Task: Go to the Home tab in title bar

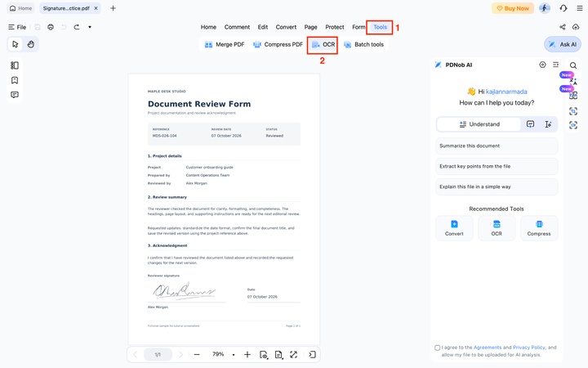Action: (20, 8)
